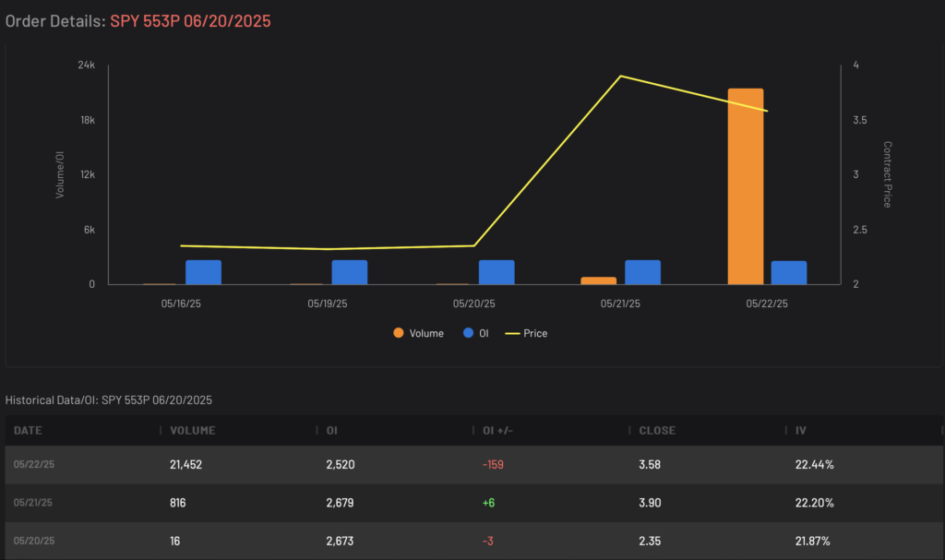Click the IV value 22.44%
945x560 pixels.
814,465
